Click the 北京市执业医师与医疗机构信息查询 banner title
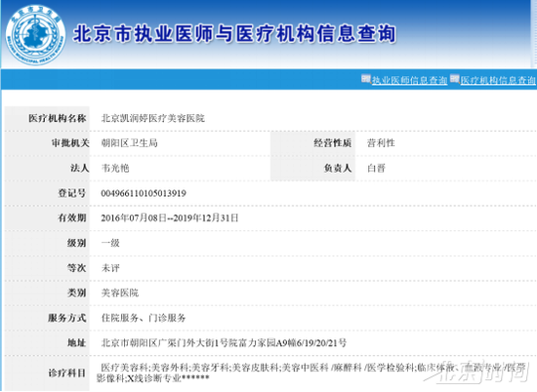 [x=234, y=34]
